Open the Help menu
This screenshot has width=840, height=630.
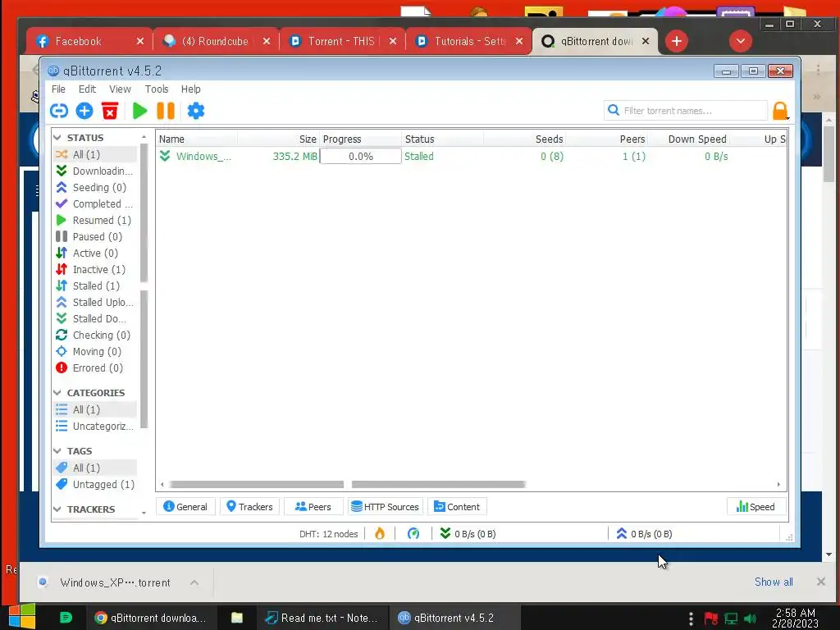coord(190,89)
